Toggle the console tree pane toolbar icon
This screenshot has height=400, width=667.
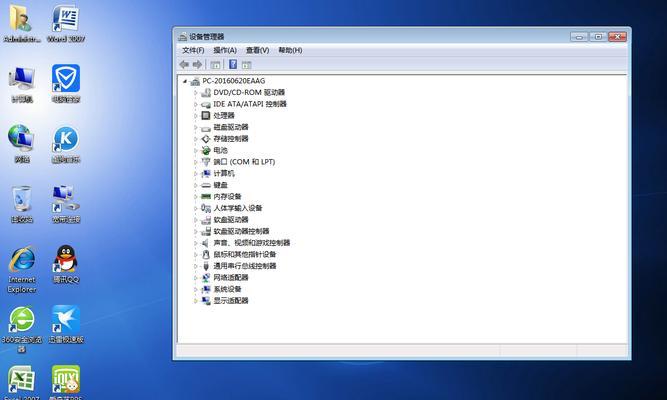(x=215, y=65)
